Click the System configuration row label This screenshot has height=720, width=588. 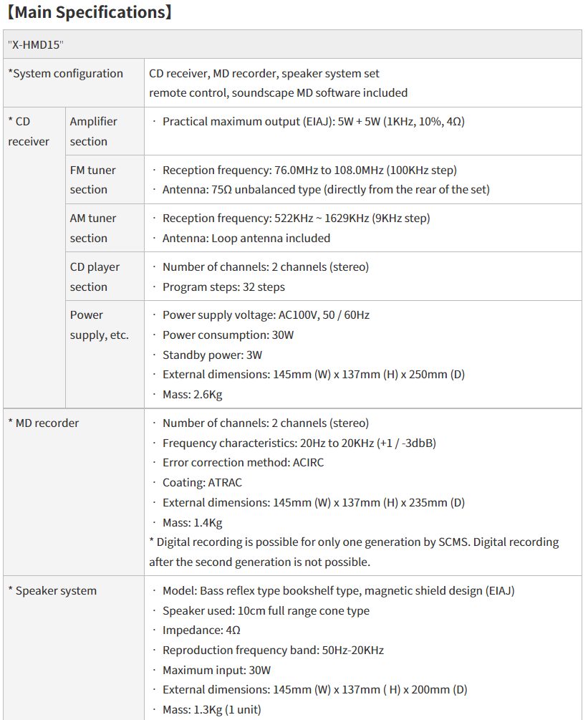(x=66, y=74)
